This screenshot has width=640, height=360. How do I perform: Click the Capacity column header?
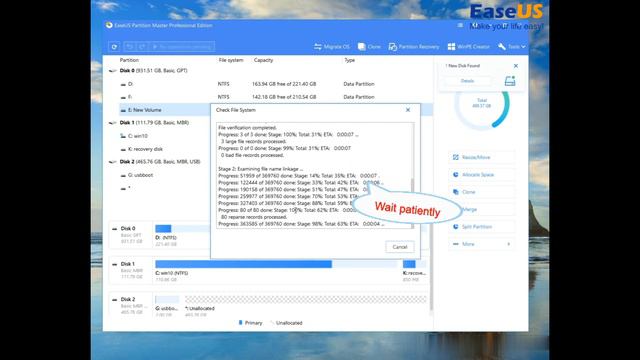(x=263, y=60)
